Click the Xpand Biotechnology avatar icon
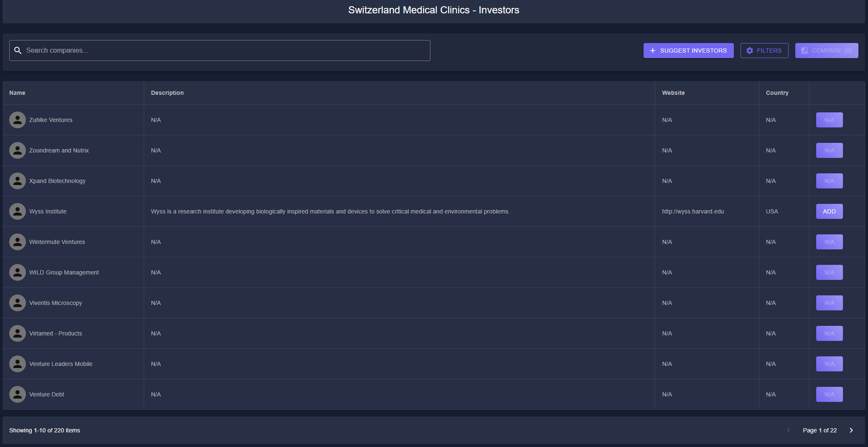The width and height of the screenshot is (868, 447). coord(18,181)
